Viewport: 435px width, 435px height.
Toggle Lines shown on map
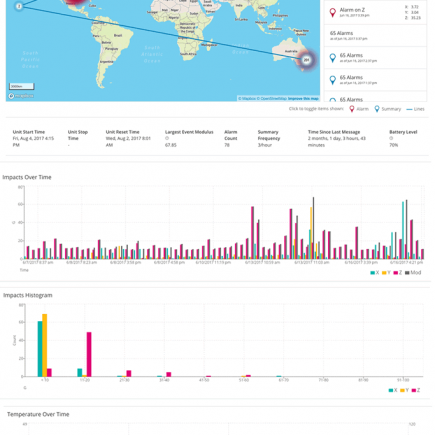pos(415,109)
